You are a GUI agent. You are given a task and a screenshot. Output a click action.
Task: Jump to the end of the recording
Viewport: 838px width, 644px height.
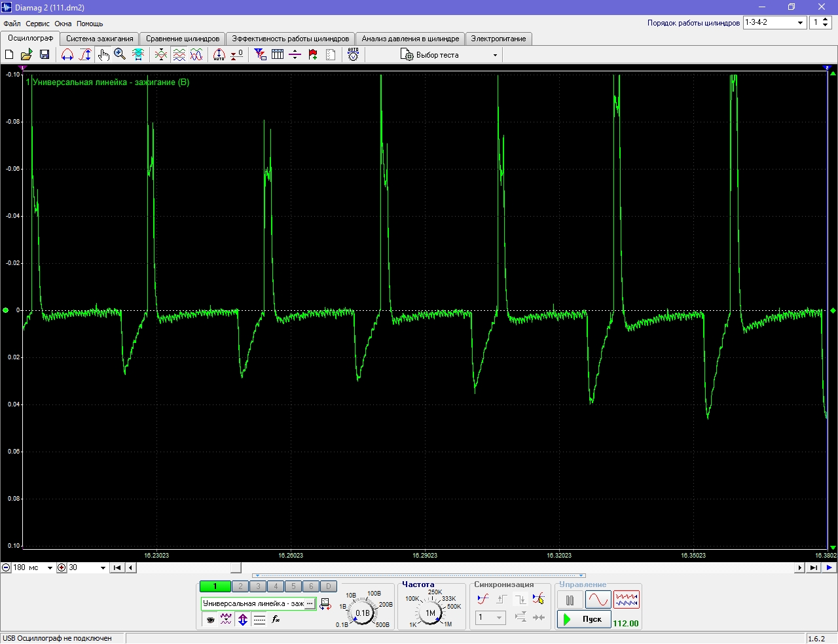(813, 567)
